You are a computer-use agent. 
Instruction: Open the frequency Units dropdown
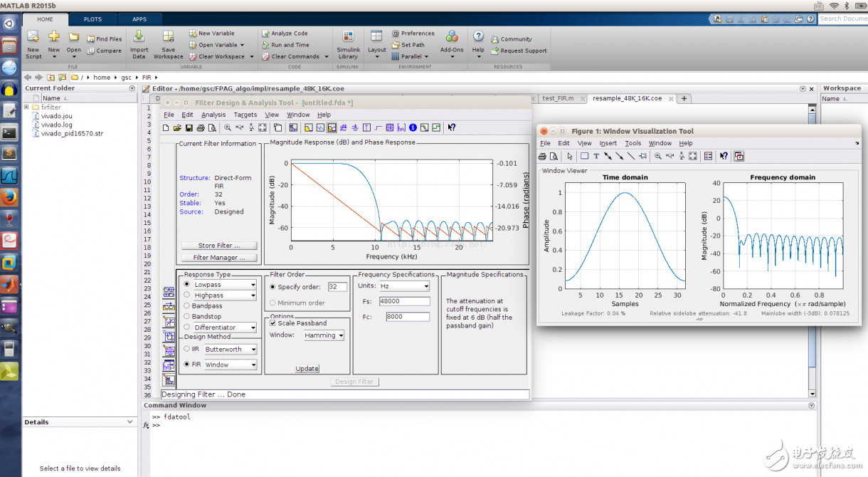point(403,286)
